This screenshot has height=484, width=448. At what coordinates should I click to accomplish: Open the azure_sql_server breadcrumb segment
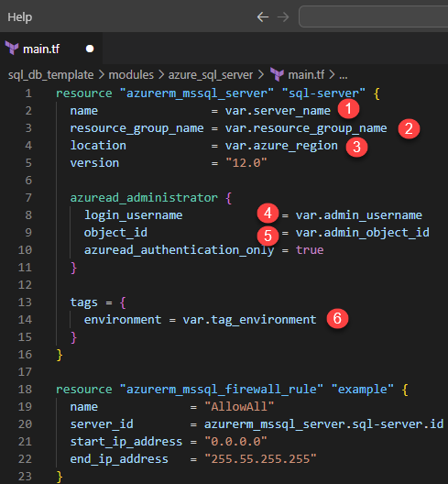point(211,75)
